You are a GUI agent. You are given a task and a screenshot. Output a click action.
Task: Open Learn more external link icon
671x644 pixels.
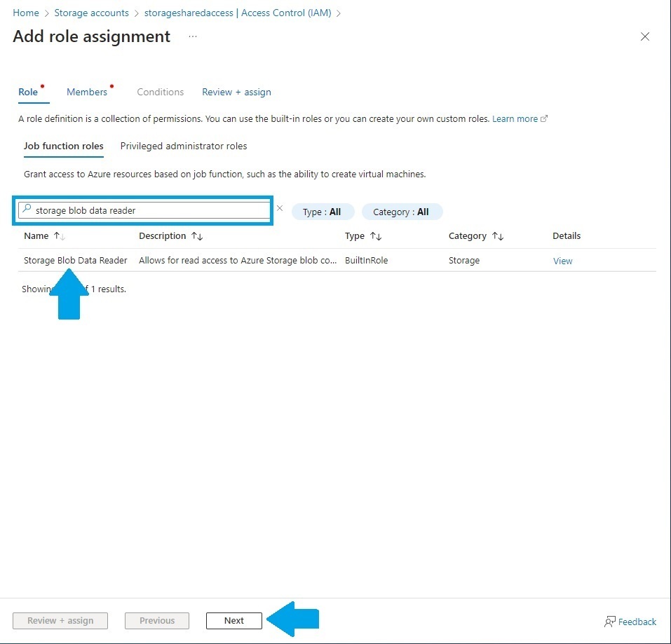click(x=544, y=118)
